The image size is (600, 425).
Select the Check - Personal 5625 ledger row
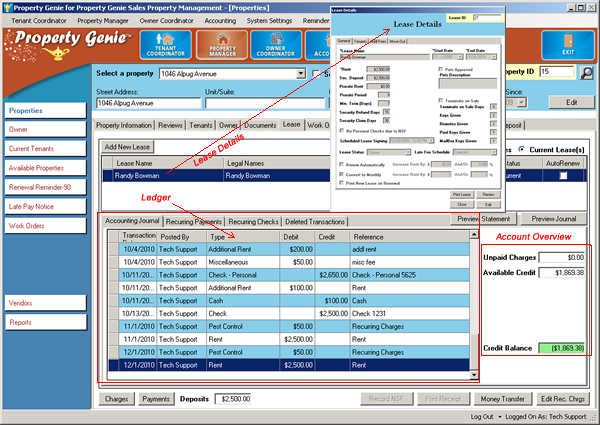point(289,275)
